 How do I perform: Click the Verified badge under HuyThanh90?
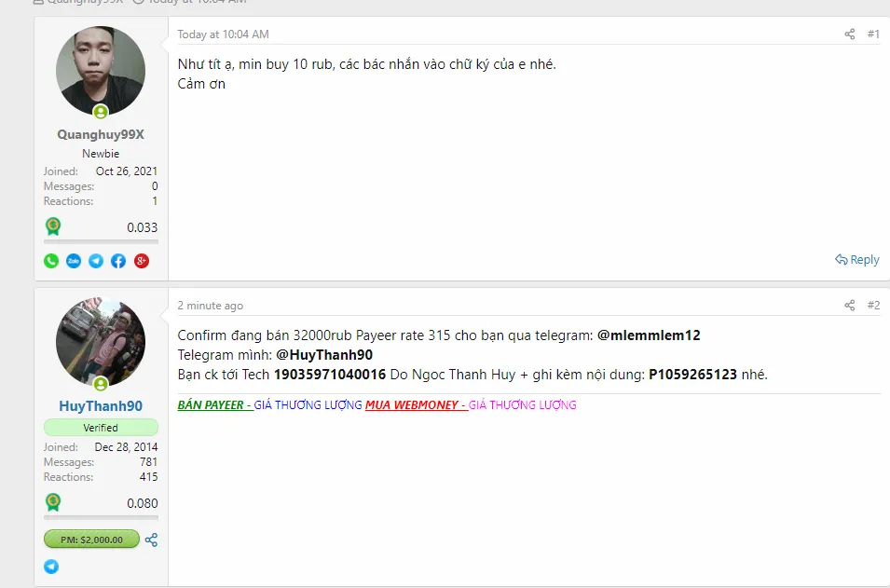pos(101,428)
